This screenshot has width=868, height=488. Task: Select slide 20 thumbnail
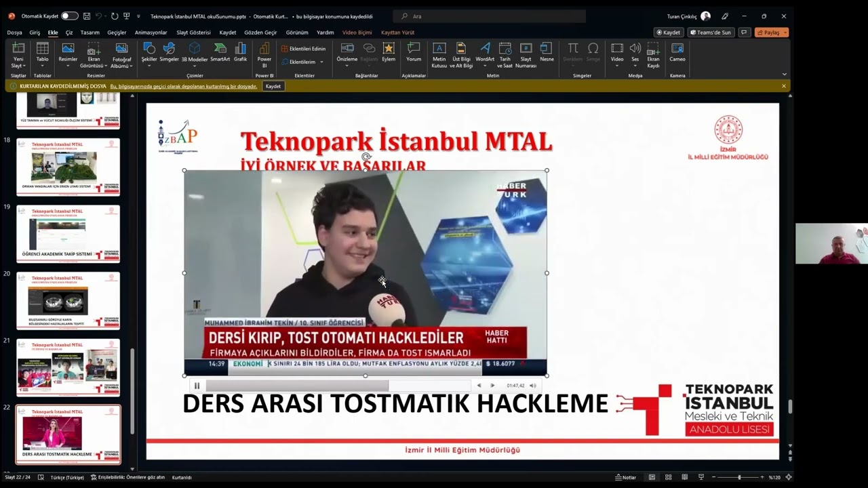point(68,300)
